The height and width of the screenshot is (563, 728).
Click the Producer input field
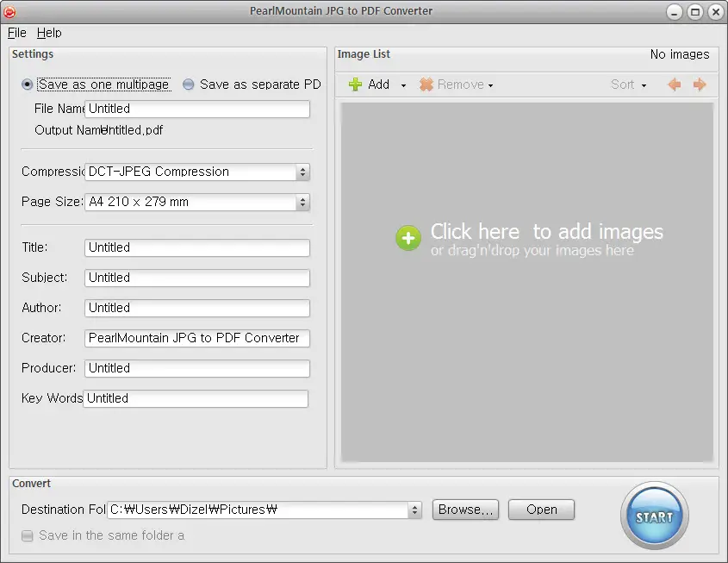click(196, 368)
